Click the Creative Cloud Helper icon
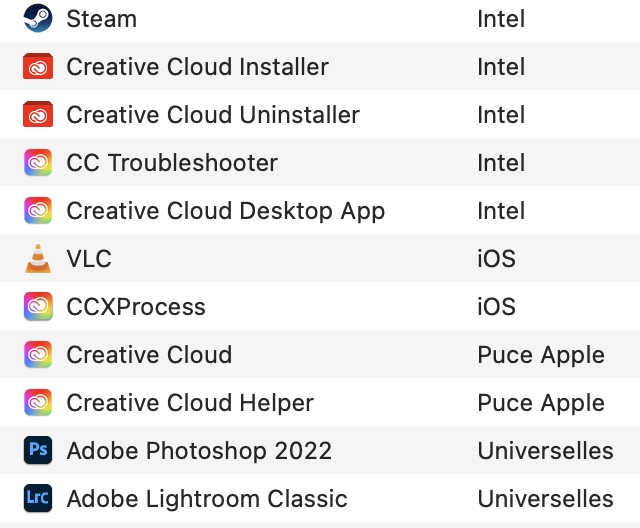Screen dimensions: 640x528 [38, 403]
